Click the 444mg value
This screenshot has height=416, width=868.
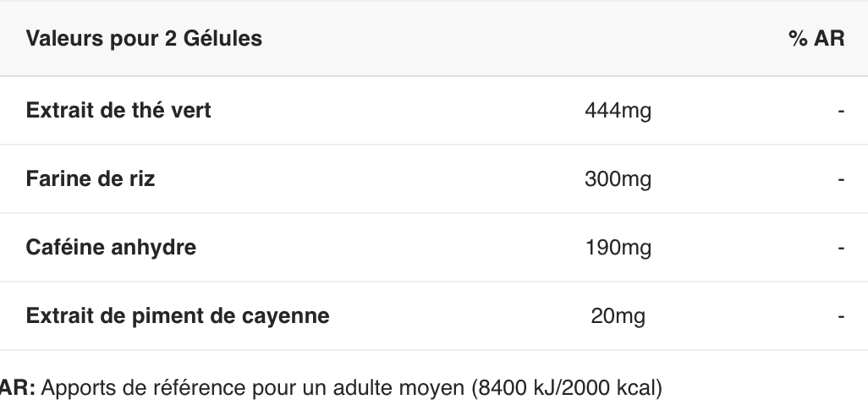coord(618,112)
